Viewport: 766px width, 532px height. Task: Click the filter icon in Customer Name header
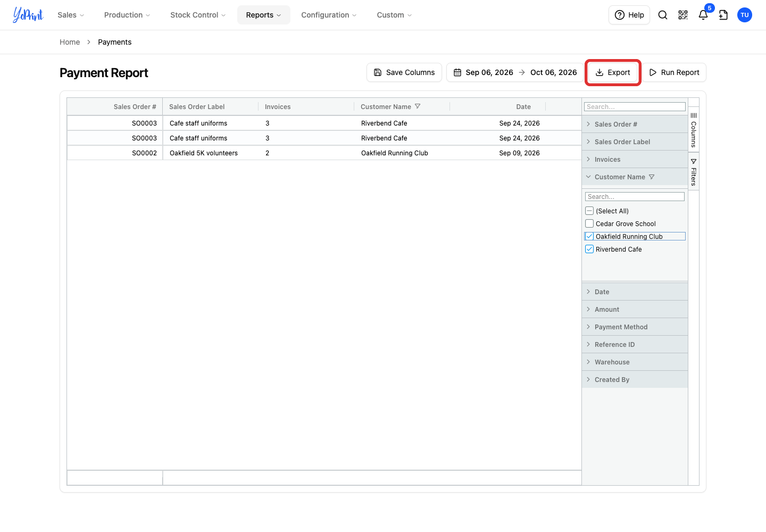(418, 106)
